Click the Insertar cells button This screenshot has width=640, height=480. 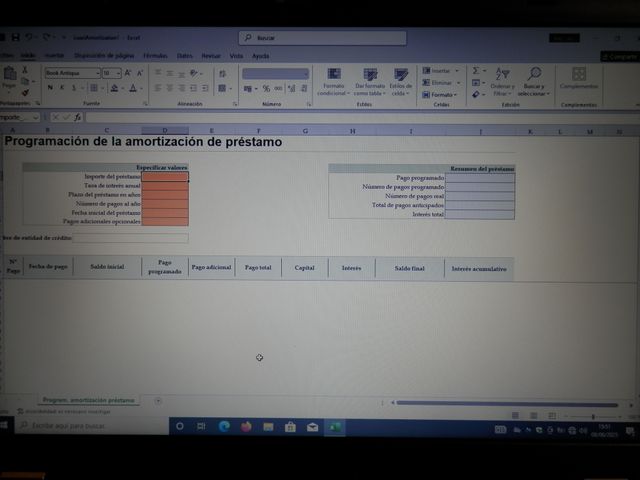pyautogui.click(x=438, y=71)
